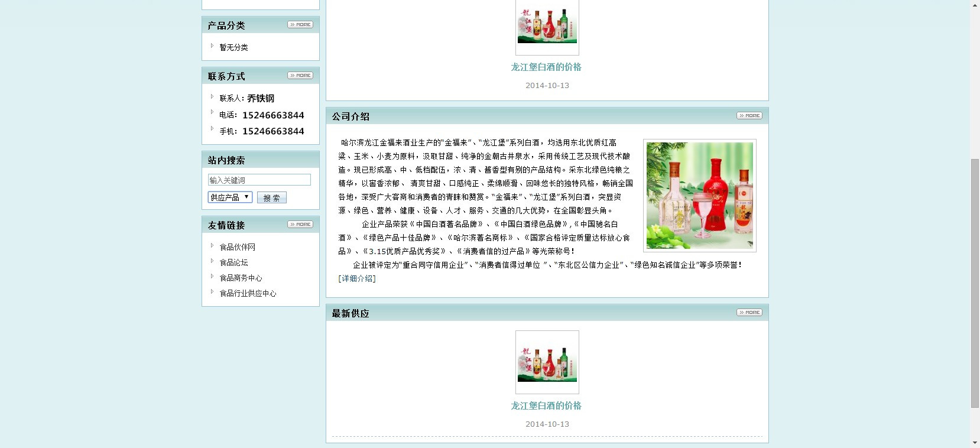Open MORE in the 联系方式 panel header
Image resolution: width=980 pixels, height=448 pixels.
click(x=300, y=76)
